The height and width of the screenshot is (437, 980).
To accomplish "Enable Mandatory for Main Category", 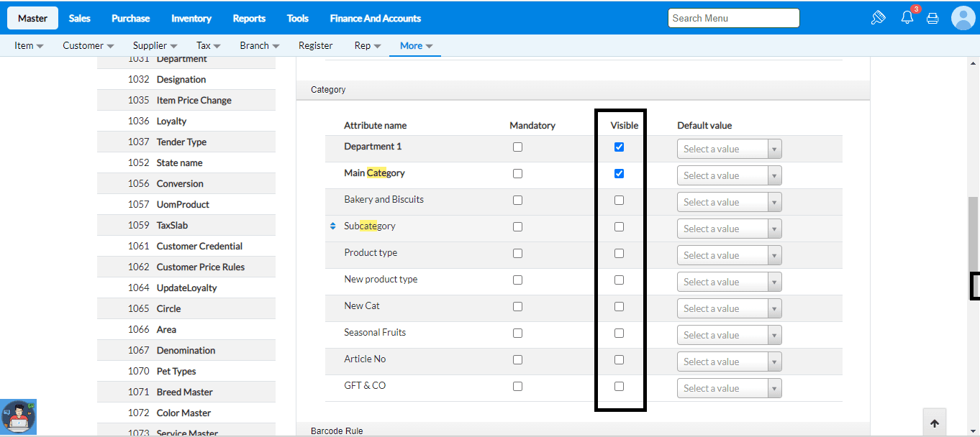I will [517, 174].
